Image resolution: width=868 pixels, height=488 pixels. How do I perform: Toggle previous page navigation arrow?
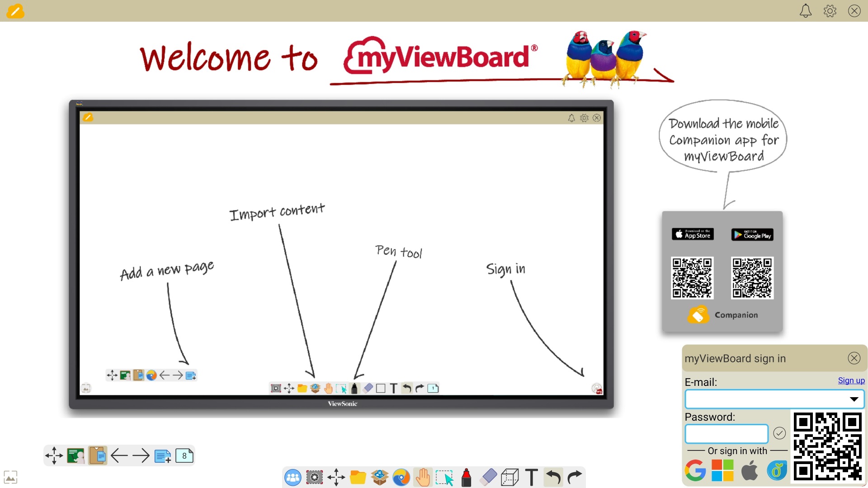[119, 456]
